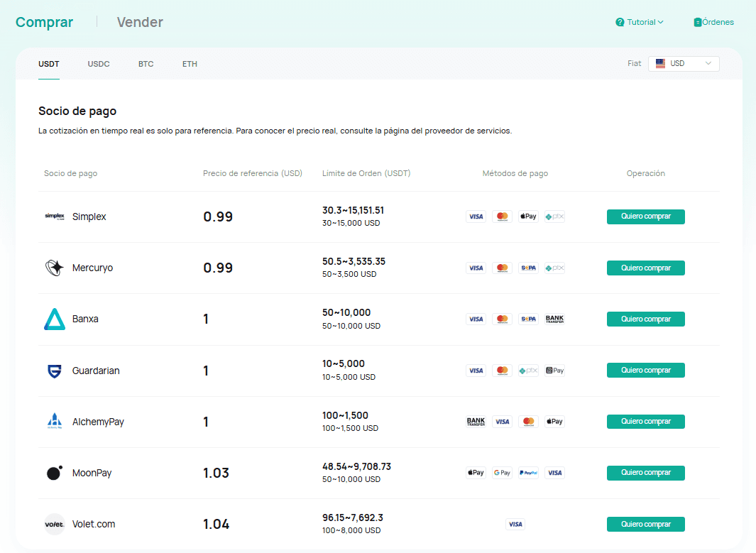This screenshot has width=756, height=553.
Task: Select the USDC coin tab
Action: click(x=99, y=64)
